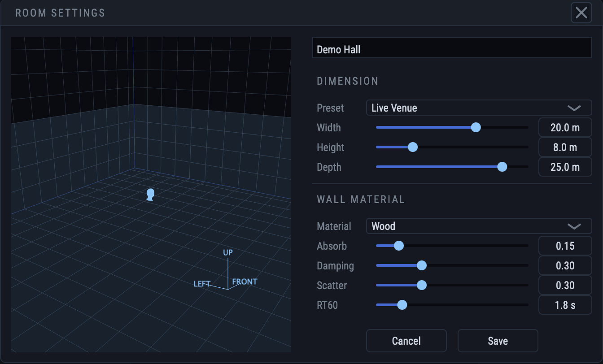Click the Depth slider handle
Viewport: 603px width, 364px height.
click(x=502, y=167)
